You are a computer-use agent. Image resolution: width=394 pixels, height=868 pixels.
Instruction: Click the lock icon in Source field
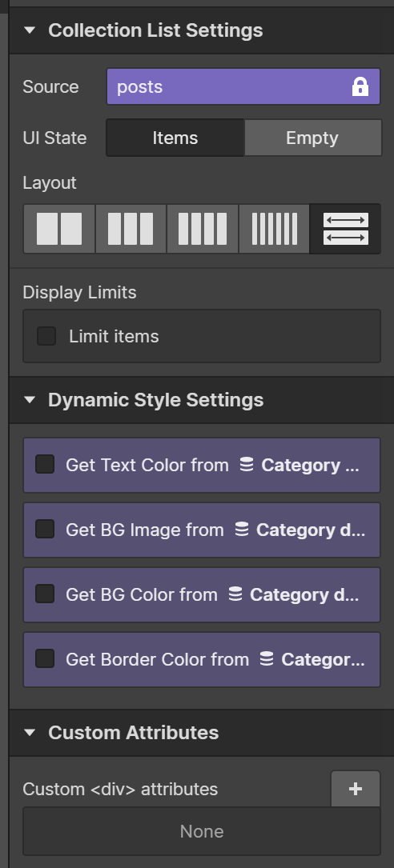(x=360, y=86)
